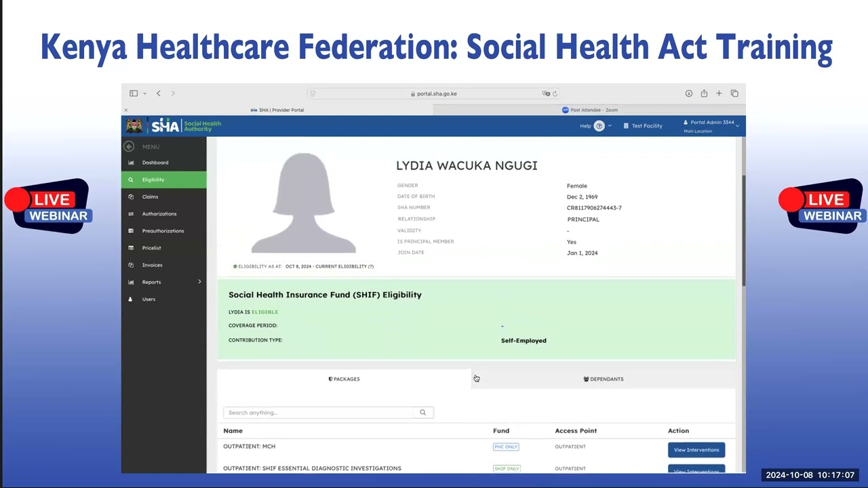Click Self-Employed contribution type value
This screenshot has height=488, width=868.
point(524,341)
